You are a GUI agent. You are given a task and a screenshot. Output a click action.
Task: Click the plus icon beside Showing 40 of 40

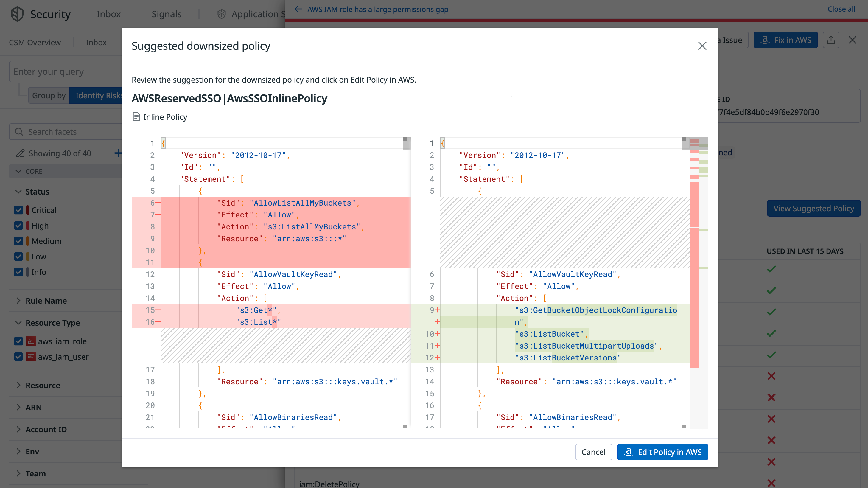pos(118,153)
